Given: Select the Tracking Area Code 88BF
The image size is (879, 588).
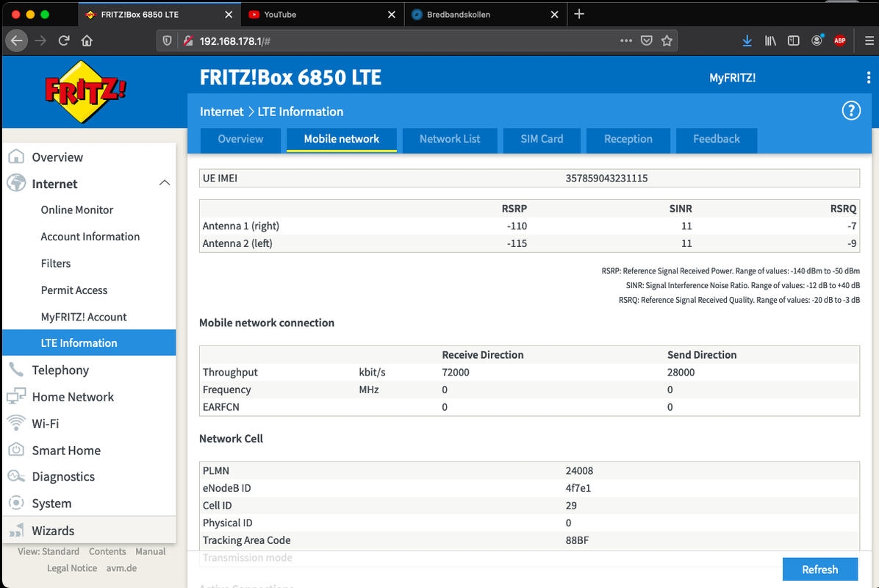Looking at the screenshot, I should [577, 540].
